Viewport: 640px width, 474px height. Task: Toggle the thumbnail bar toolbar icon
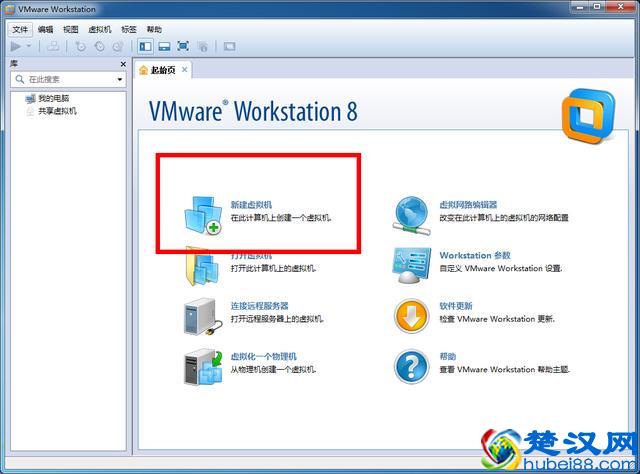pyautogui.click(x=164, y=47)
